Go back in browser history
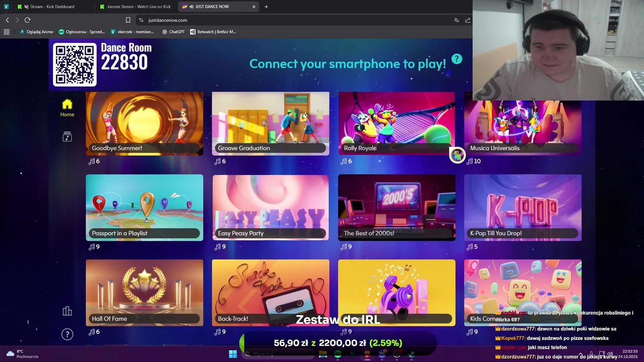644x362 pixels. pos(7,20)
